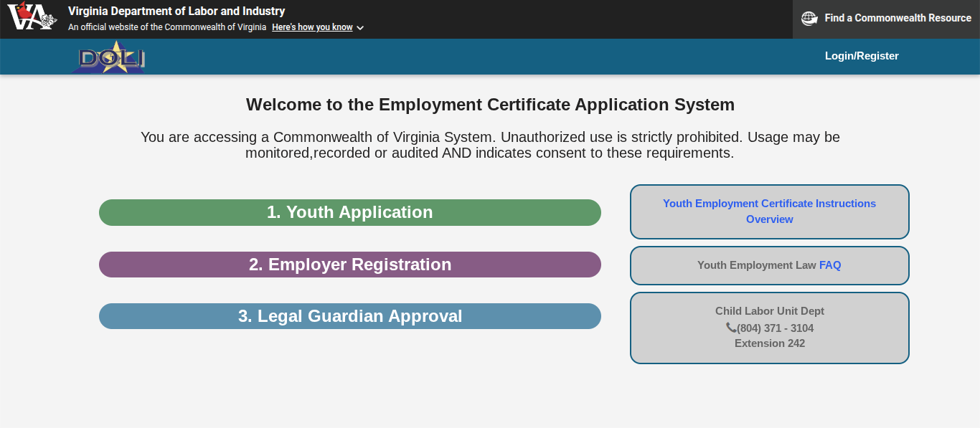
Task: Click the Extension 242 text
Action: tap(769, 343)
